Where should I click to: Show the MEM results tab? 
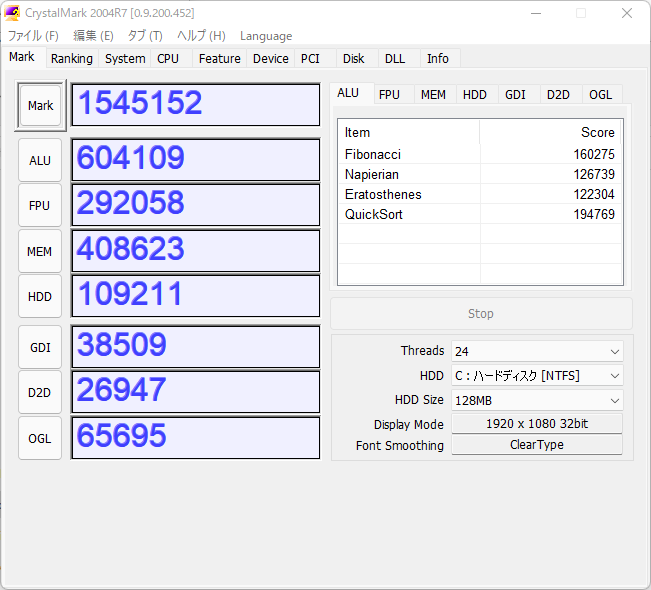(x=433, y=95)
